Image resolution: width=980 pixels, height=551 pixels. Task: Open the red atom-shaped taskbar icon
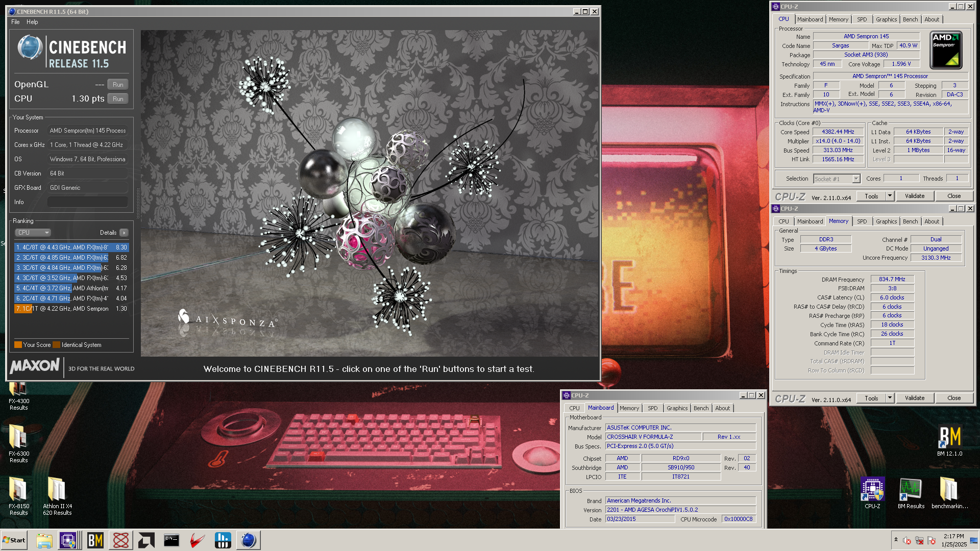[121, 540]
